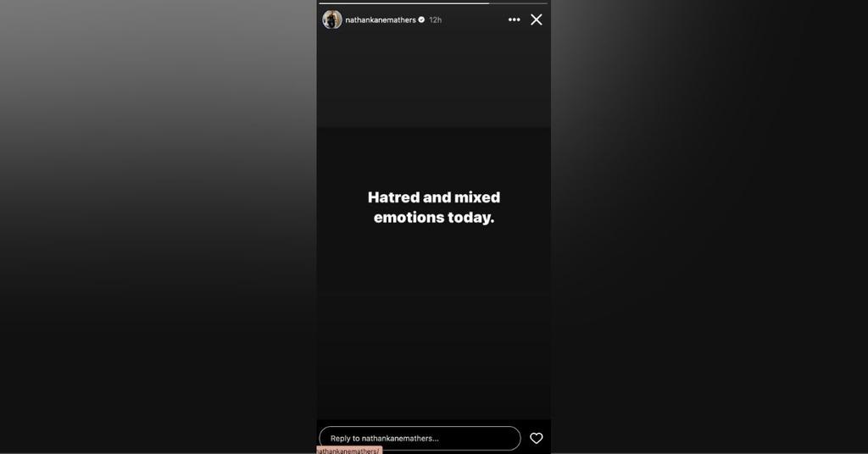Click the blank story area below the text

click(x=434, y=321)
